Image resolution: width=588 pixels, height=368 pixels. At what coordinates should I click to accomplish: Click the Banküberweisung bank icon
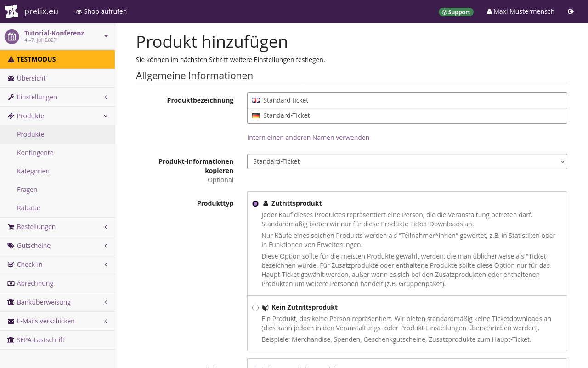tap(11, 302)
